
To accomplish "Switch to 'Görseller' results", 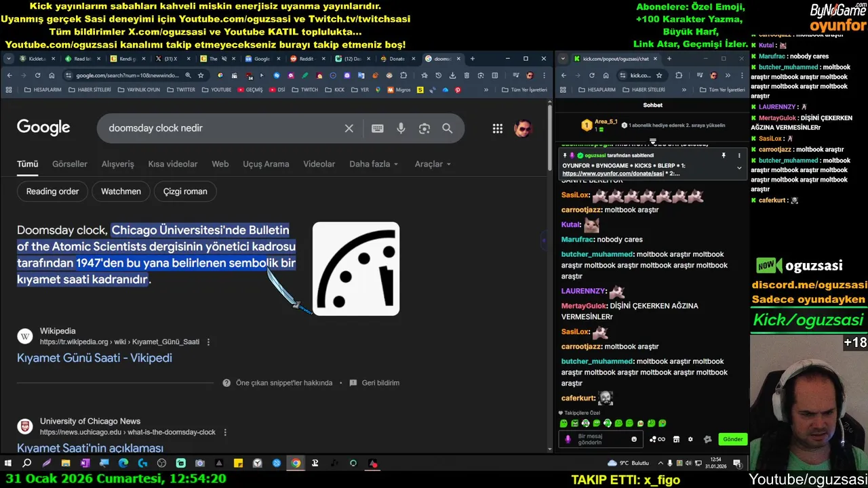I will click(70, 164).
